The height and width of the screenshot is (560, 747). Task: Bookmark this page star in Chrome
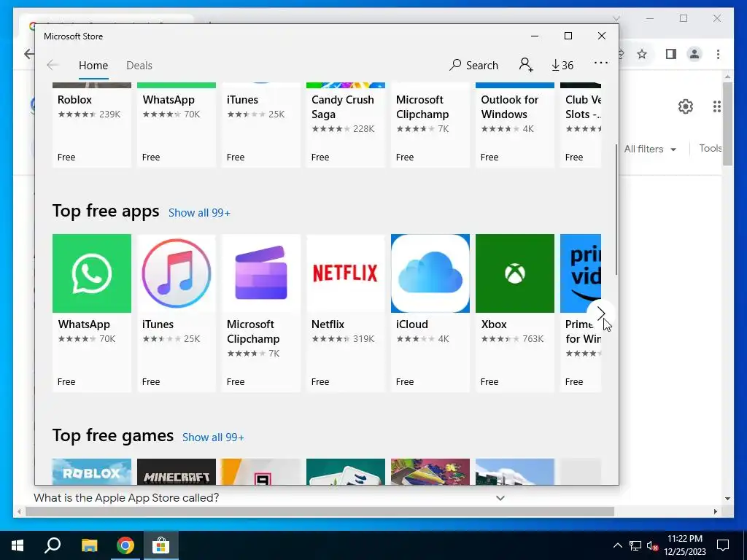[642, 54]
